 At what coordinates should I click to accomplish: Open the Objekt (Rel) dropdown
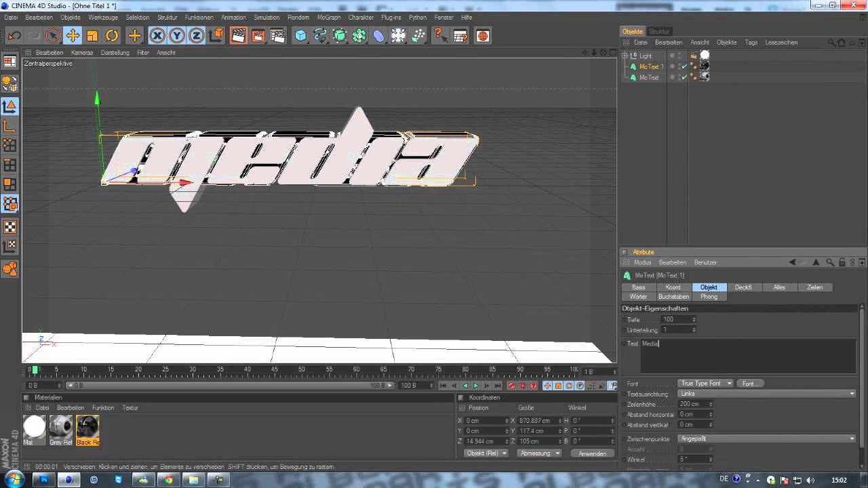tap(486, 453)
